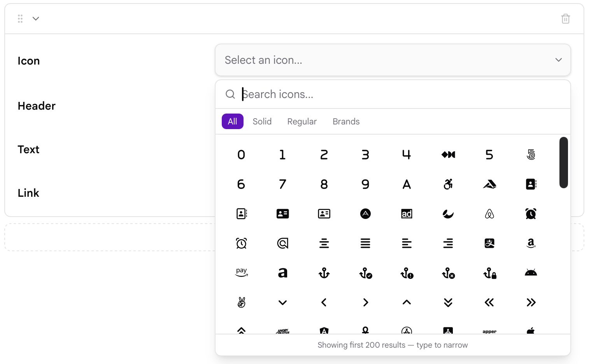
Task: Grab the drag handle dots
Action: tap(20, 19)
